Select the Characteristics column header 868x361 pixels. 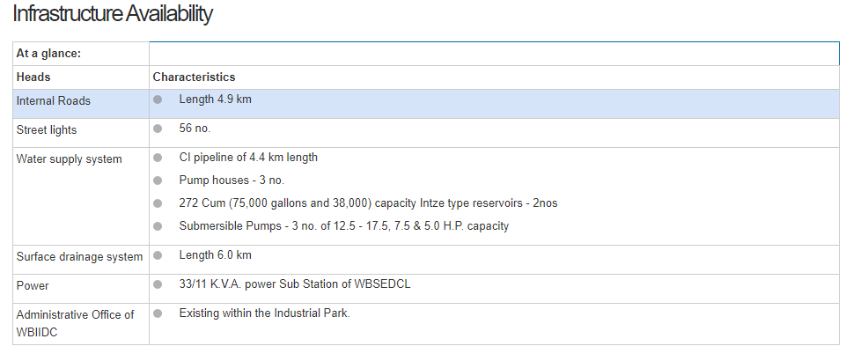(194, 77)
